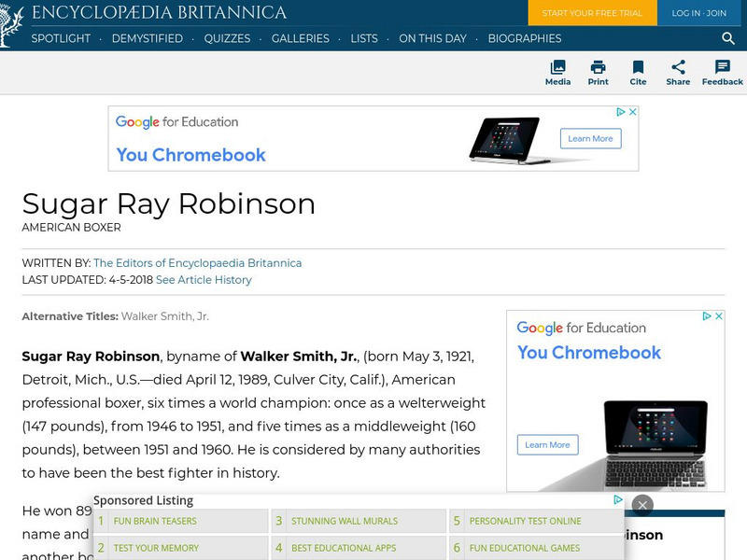Open citation options via Cite icon
This screenshot has width=747, height=560.
pyautogui.click(x=639, y=73)
